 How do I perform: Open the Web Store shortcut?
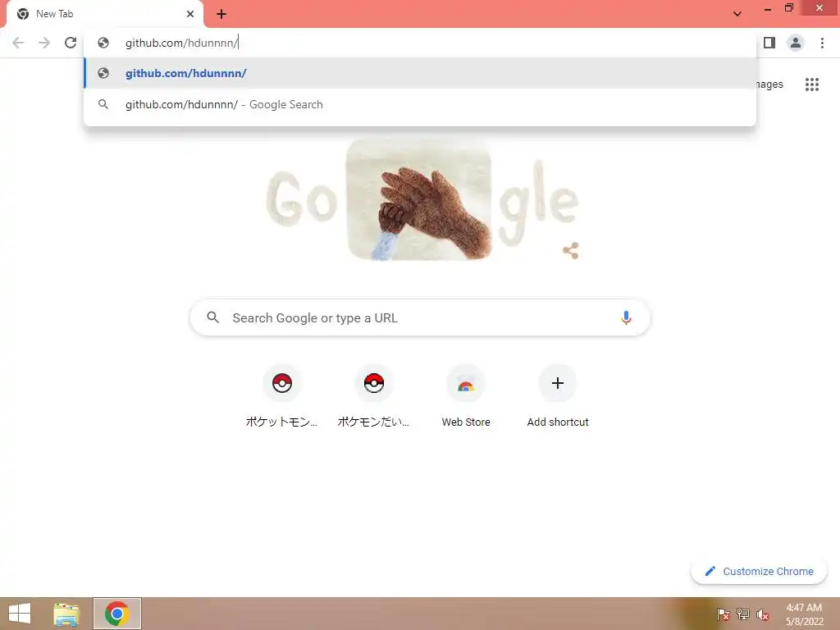pos(466,398)
